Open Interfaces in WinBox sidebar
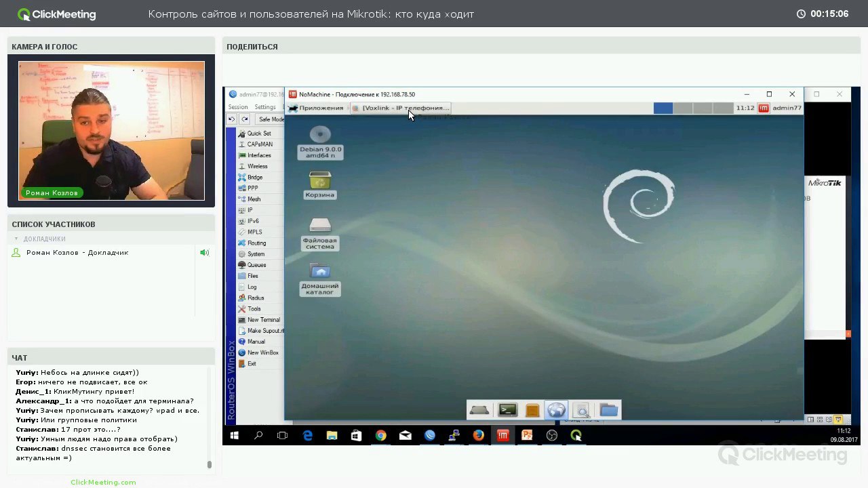 click(x=255, y=155)
